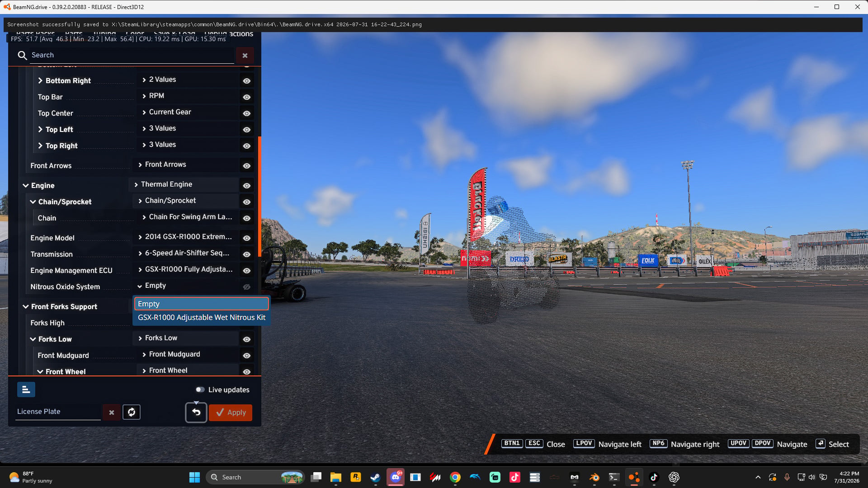Image resolution: width=868 pixels, height=488 pixels.
Task: Generate a random license plate
Action: point(132,412)
